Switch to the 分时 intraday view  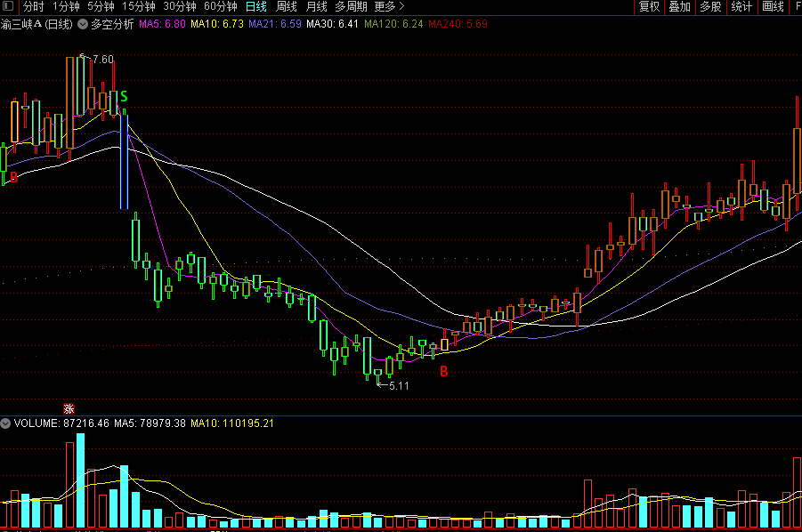point(34,6)
